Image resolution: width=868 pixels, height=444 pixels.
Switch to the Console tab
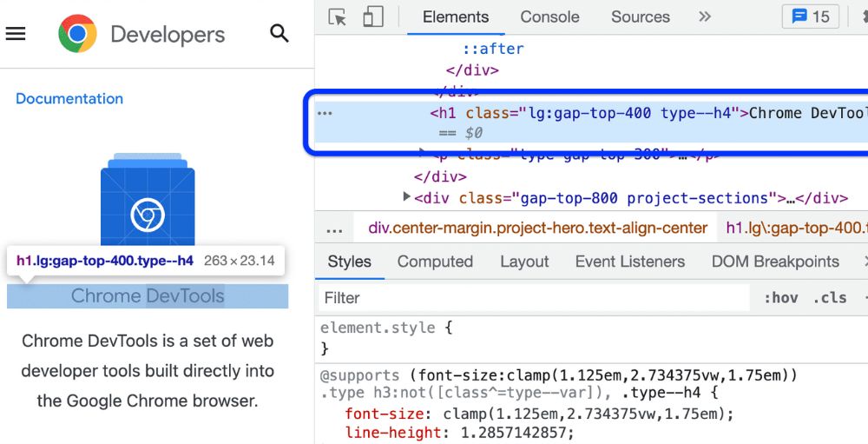click(549, 17)
